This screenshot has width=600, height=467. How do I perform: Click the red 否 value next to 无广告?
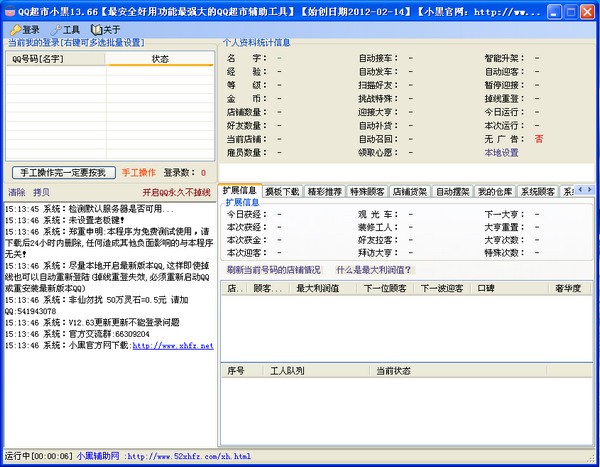539,139
